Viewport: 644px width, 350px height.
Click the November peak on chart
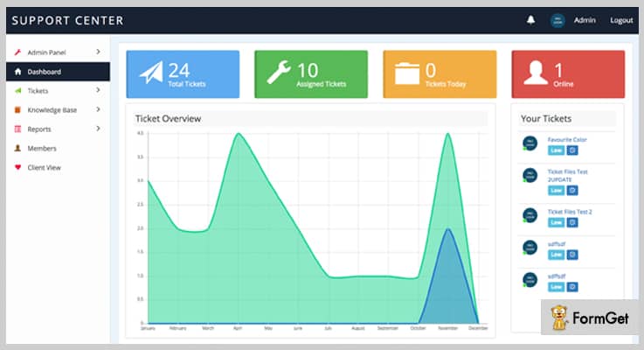[x=447, y=134]
